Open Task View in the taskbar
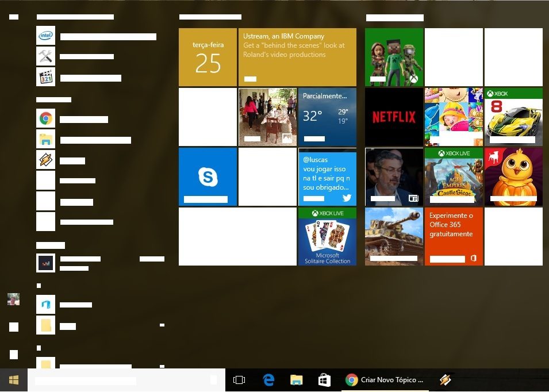Screen dimensions: 549x392 (x=239, y=380)
